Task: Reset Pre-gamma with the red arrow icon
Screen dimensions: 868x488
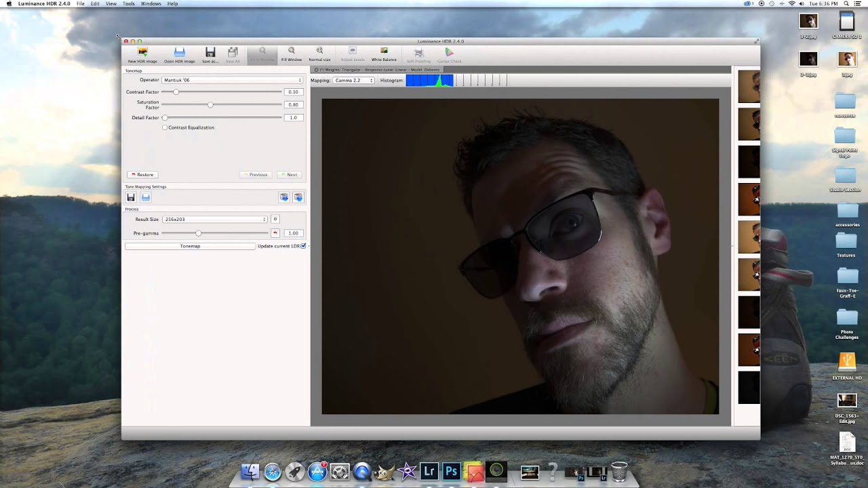Action: click(x=275, y=233)
